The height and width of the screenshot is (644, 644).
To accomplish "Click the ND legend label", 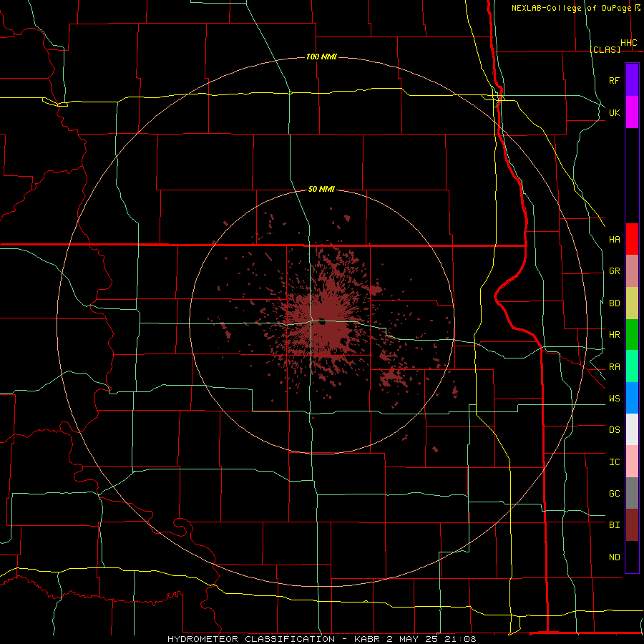I will (614, 557).
